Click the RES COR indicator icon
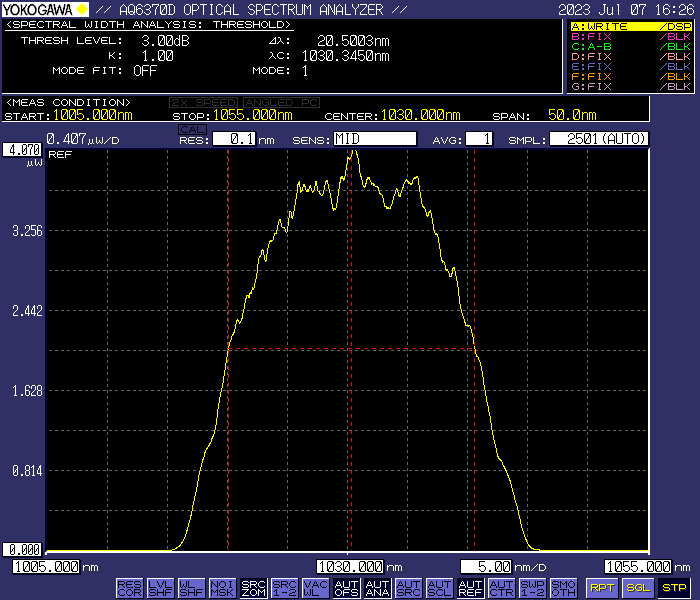Screen dimensions: 700x600 [x=129, y=588]
